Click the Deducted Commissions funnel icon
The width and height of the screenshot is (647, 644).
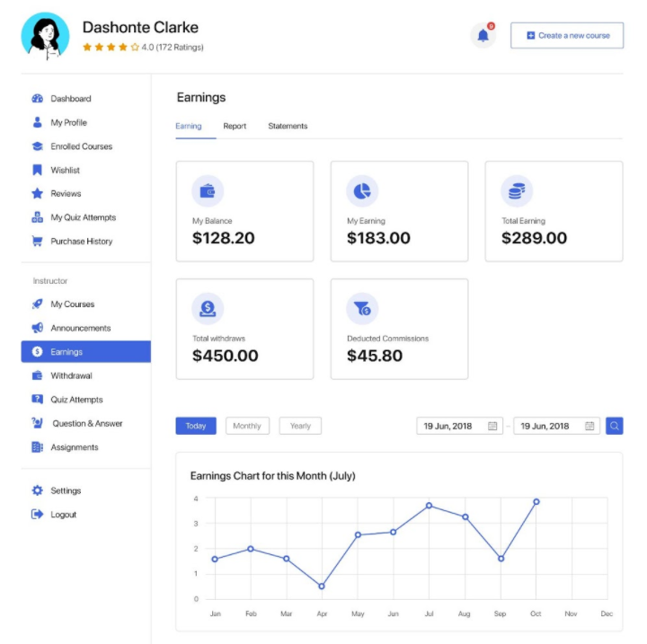tap(362, 309)
